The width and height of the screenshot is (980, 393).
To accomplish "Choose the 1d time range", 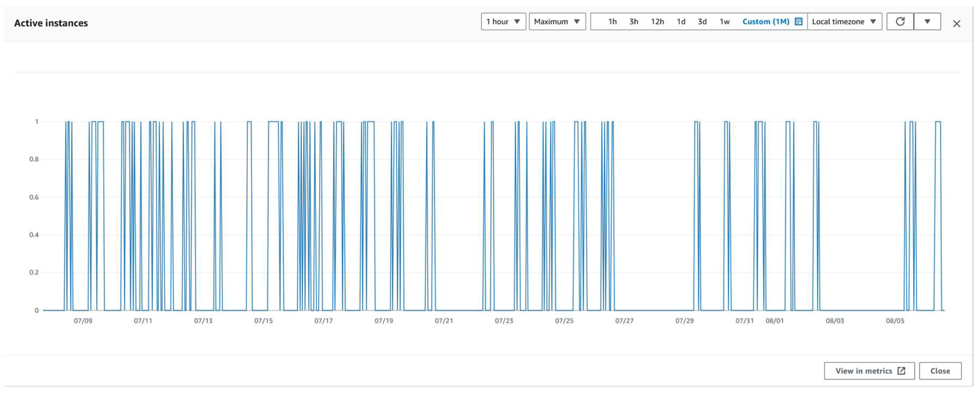I will pyautogui.click(x=681, y=22).
